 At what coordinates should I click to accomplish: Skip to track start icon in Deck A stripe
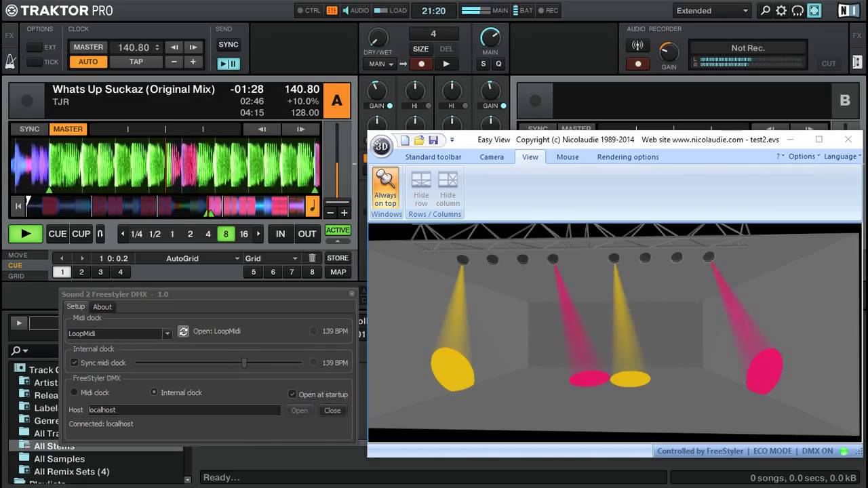(x=18, y=206)
